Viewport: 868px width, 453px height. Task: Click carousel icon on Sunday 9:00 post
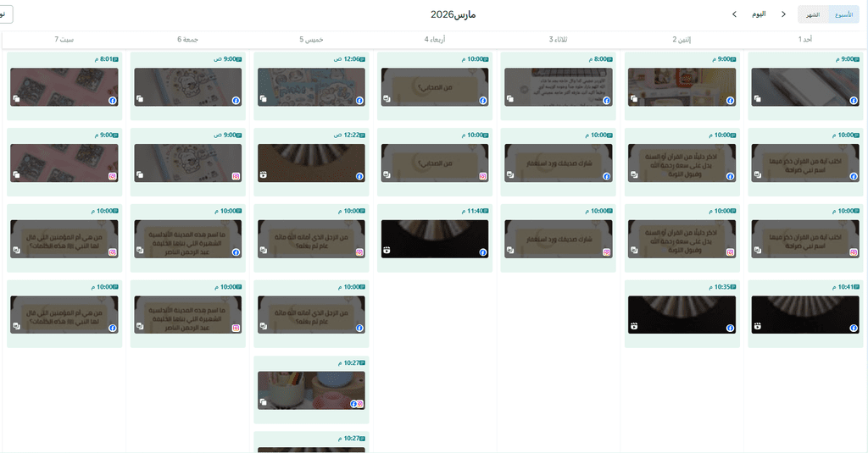coord(757,99)
